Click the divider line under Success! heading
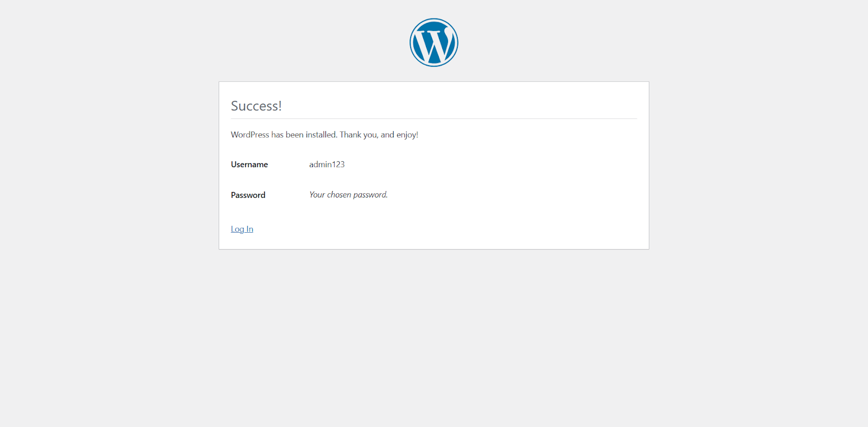Image resolution: width=868 pixels, height=427 pixels. click(434, 118)
